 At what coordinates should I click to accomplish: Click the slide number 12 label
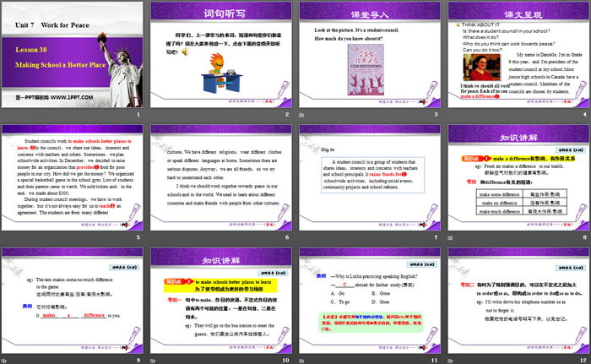pyautogui.click(x=583, y=361)
